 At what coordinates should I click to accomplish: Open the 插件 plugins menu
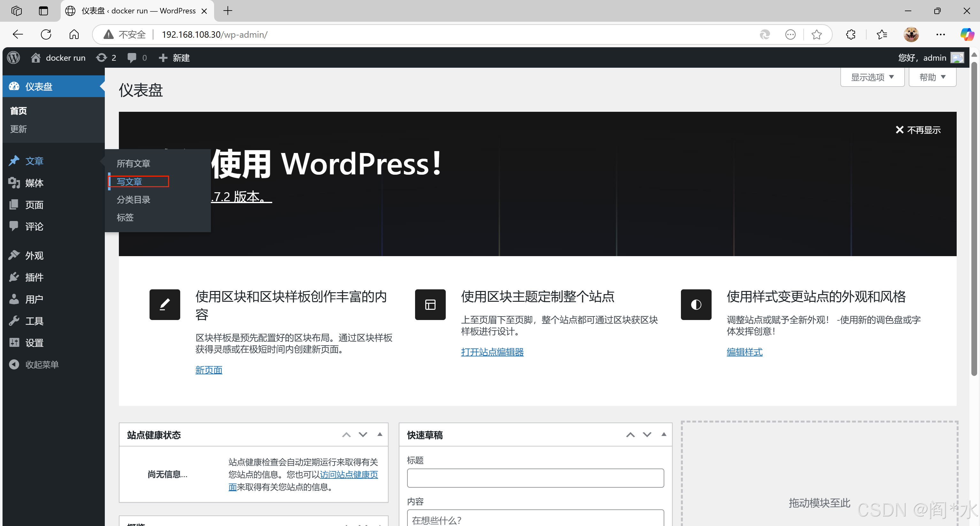(x=34, y=277)
